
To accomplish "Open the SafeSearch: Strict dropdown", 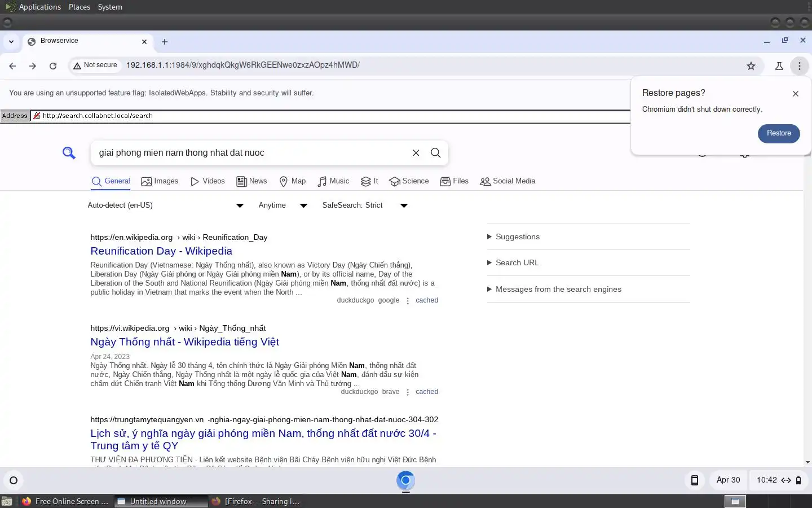I will point(365,205).
